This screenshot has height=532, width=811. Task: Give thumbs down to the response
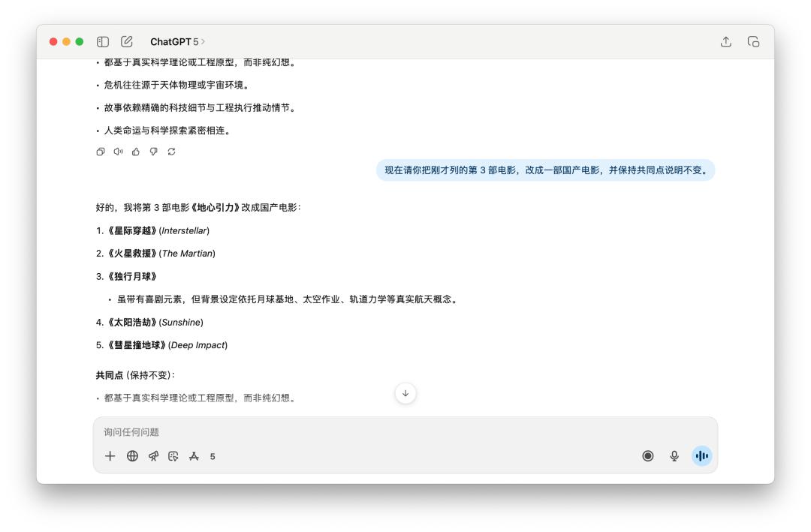154,152
